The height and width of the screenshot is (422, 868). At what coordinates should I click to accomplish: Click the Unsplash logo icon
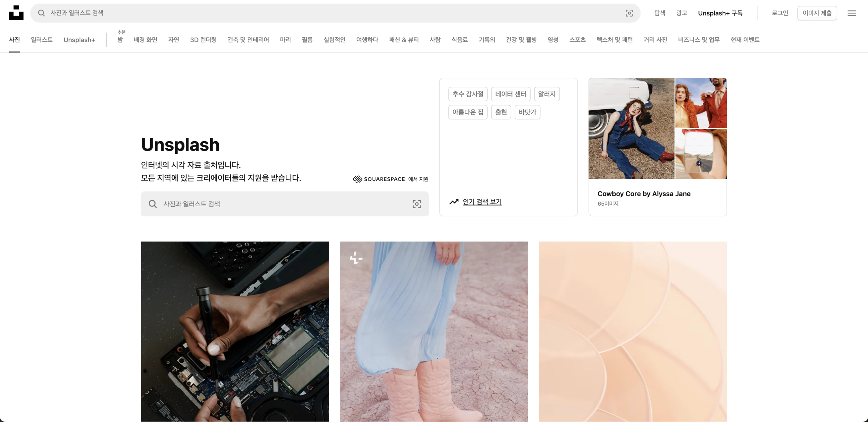pos(16,13)
